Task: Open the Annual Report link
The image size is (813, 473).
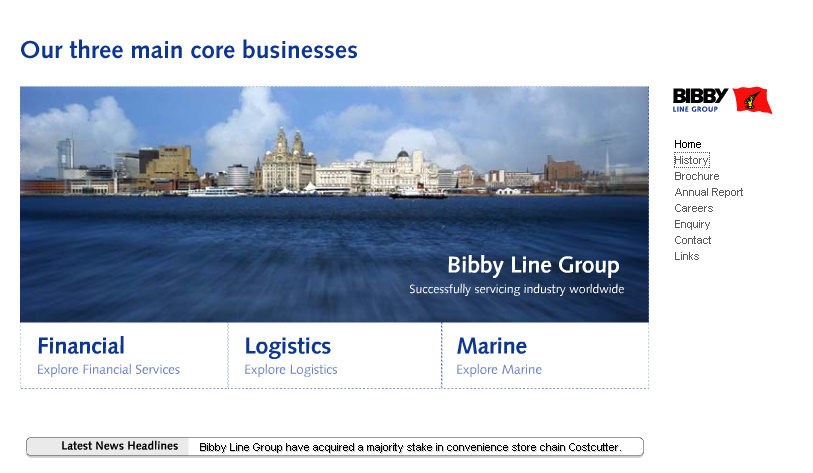Action: [708, 192]
